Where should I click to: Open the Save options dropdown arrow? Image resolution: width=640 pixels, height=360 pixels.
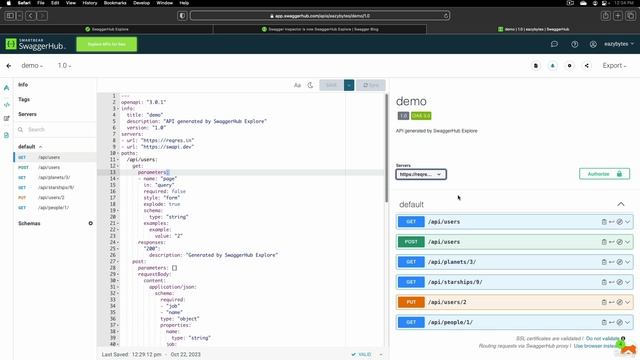coord(349,85)
